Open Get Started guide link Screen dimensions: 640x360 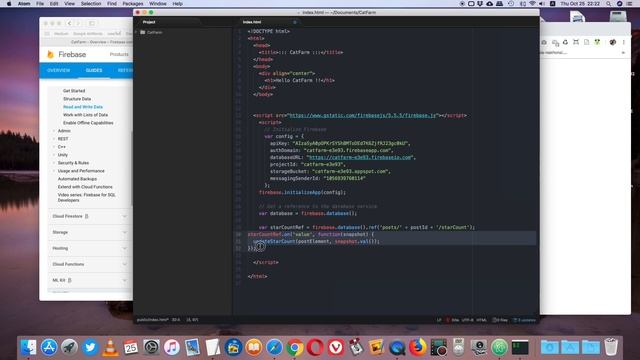(x=74, y=91)
